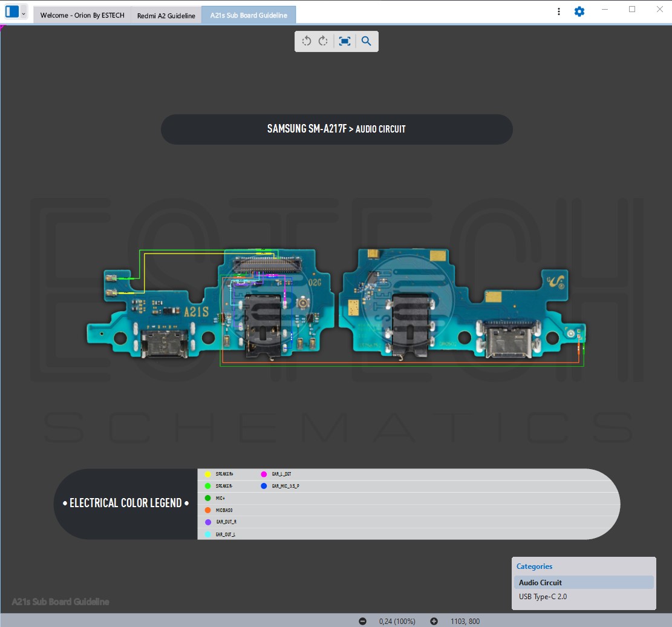Click the fit-to-screen icon
This screenshot has width=672, height=627.
point(345,41)
